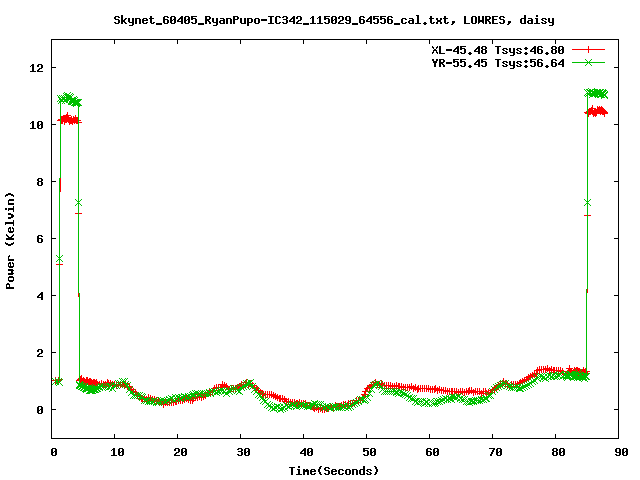The height and width of the screenshot is (480, 640).
Task: Click the y-axis tick label 12
Action: tap(36, 68)
